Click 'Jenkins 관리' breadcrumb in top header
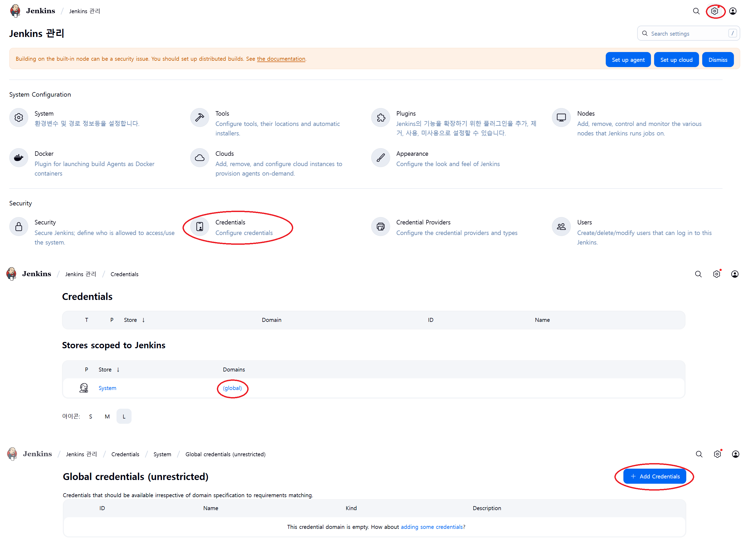Viewport: 756px width, 541px height. tap(85, 11)
